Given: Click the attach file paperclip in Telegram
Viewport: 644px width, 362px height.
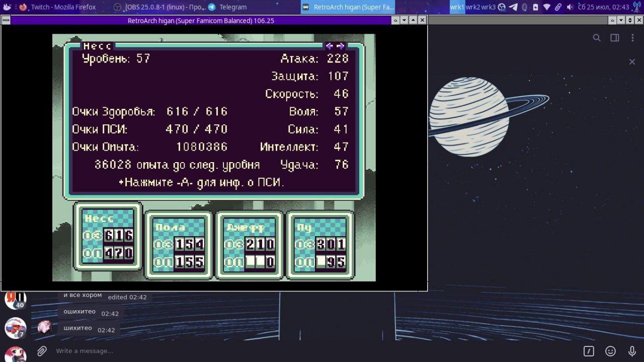Looking at the screenshot, I should tap(42, 351).
